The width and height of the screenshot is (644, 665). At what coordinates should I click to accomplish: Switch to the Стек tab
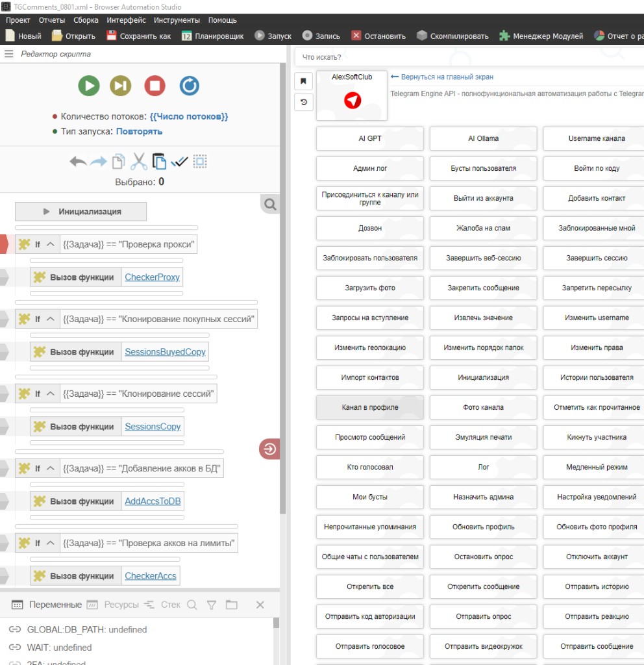pyautogui.click(x=162, y=605)
